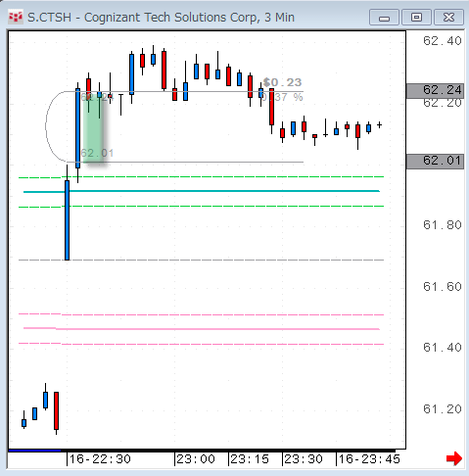Click the 62.40 price axis label

tap(443, 41)
